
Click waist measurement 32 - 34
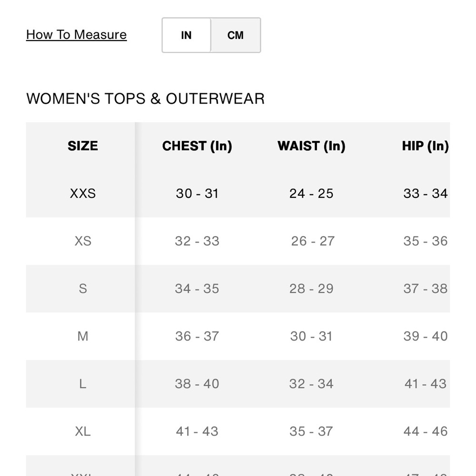pyautogui.click(x=311, y=384)
